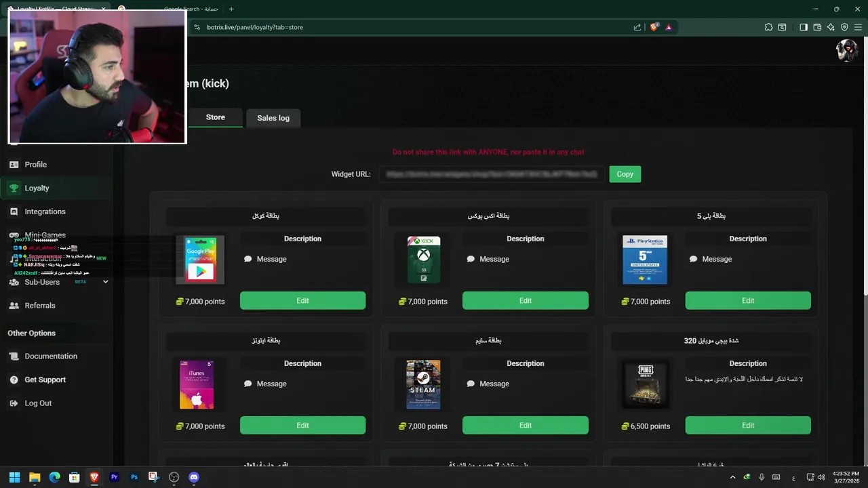Image resolution: width=868 pixels, height=488 pixels.
Task: Click the share icon in the address bar
Action: (637, 27)
